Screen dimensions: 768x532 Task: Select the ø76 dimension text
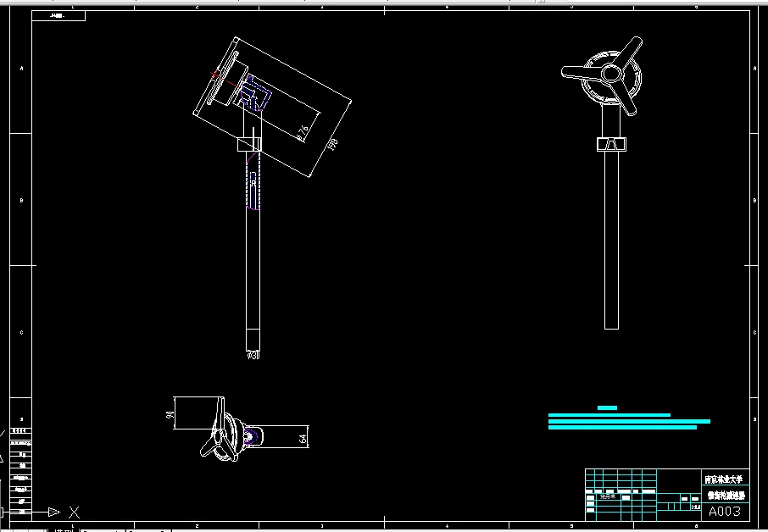click(x=303, y=132)
